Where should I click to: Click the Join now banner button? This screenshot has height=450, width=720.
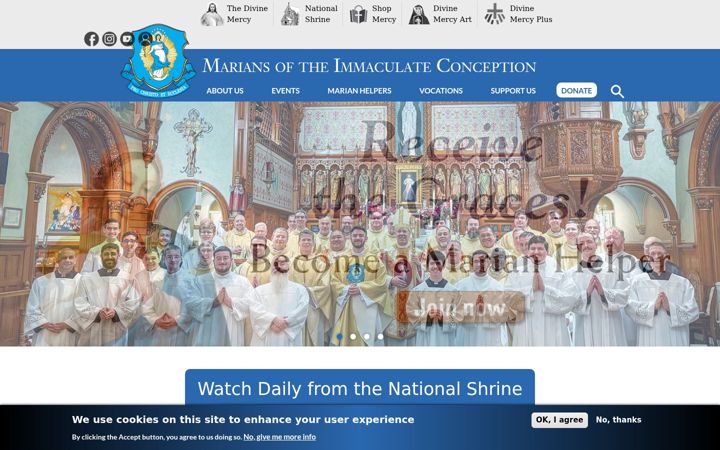pyautogui.click(x=461, y=307)
